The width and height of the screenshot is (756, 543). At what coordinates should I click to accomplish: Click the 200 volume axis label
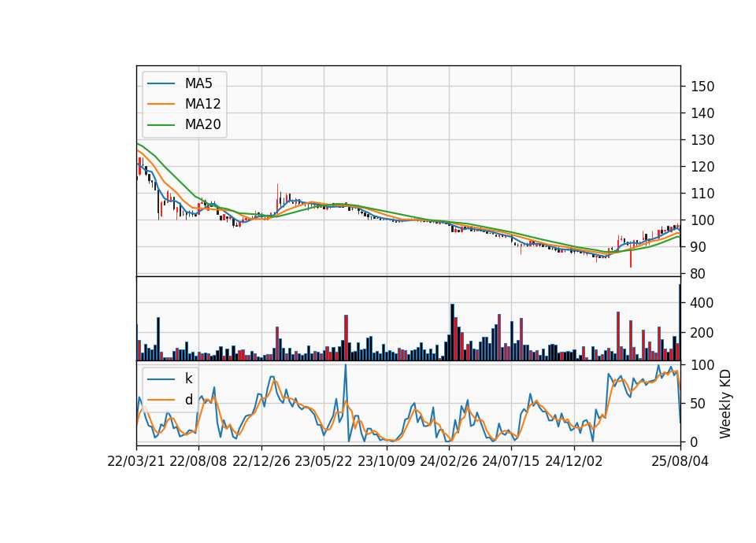702,333
